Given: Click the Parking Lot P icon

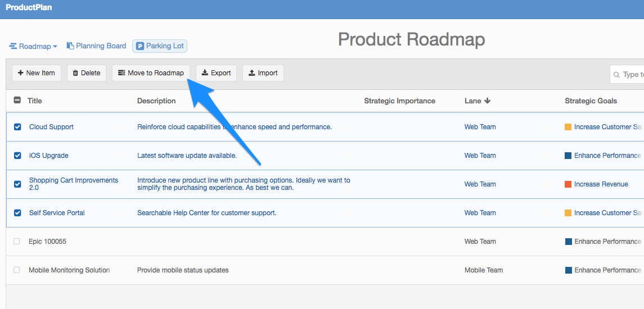Looking at the screenshot, I should 140,47.
